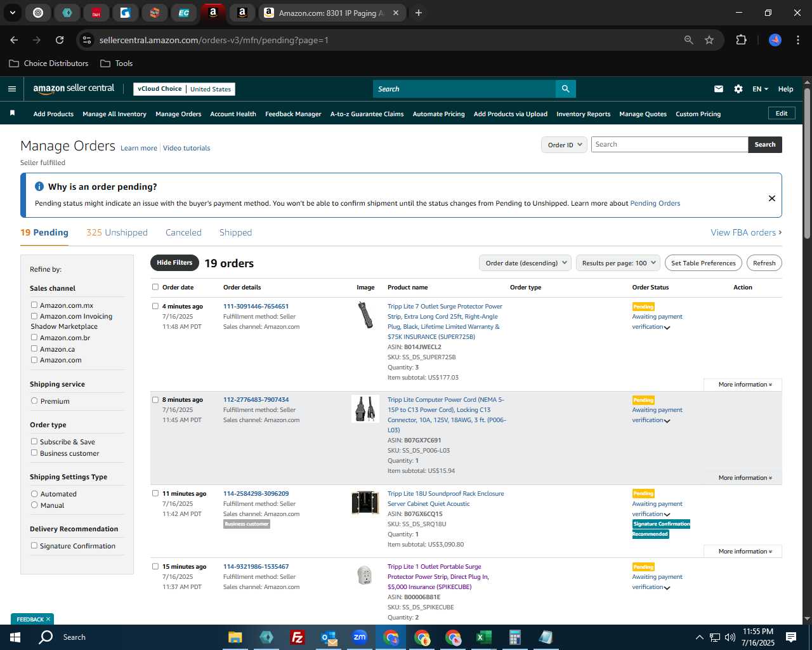This screenshot has width=812, height=650.
Task: Click the Amazon Seller Central logo
Action: (x=74, y=89)
